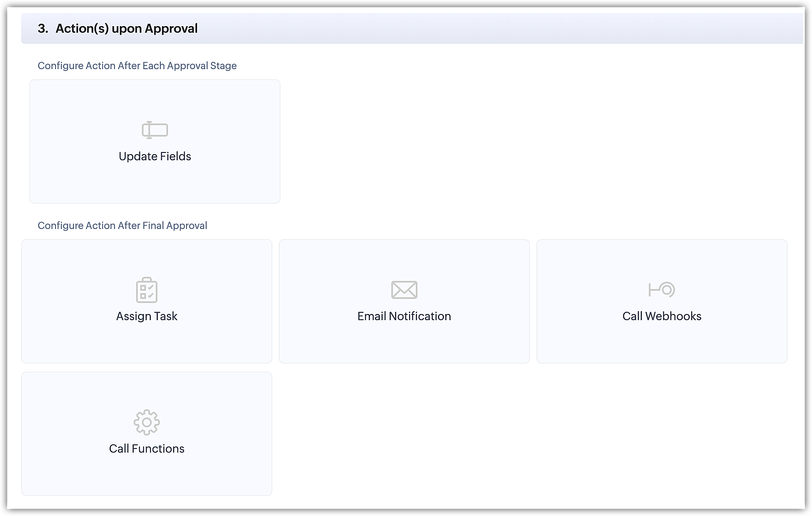This screenshot has width=812, height=516.
Task: Click 'Configure Action After Final Approval' heading
Action: [x=122, y=226]
